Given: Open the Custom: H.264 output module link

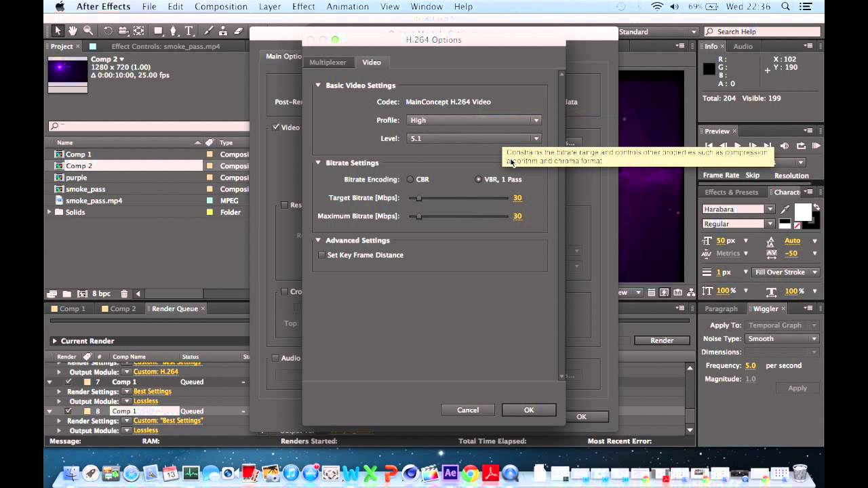Looking at the screenshot, I should click(156, 371).
